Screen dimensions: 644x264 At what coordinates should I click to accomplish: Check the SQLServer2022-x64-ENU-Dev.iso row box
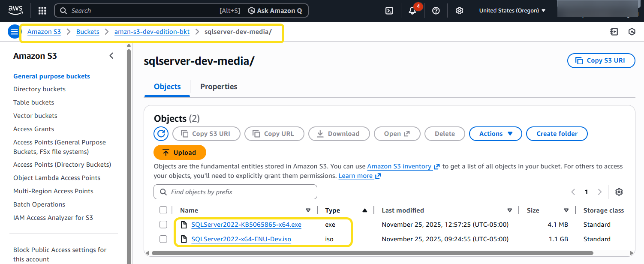(x=163, y=239)
